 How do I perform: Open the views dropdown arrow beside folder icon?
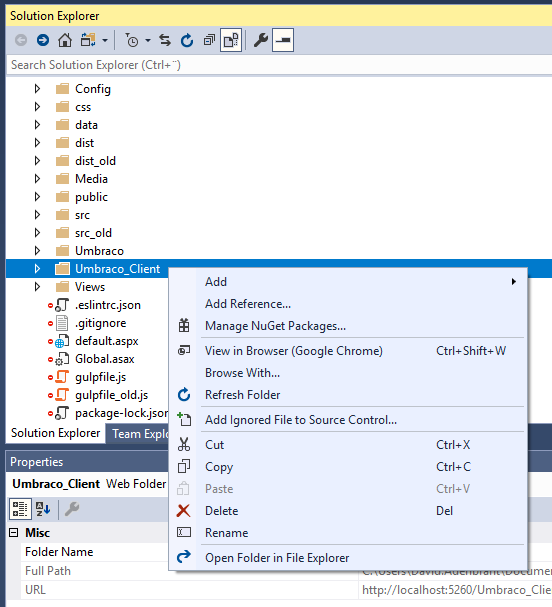(105, 40)
